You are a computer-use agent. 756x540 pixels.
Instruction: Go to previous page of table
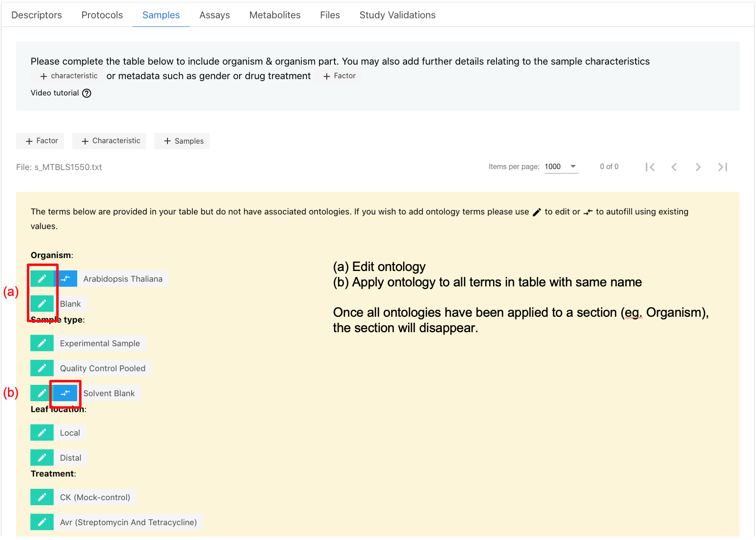tap(674, 167)
